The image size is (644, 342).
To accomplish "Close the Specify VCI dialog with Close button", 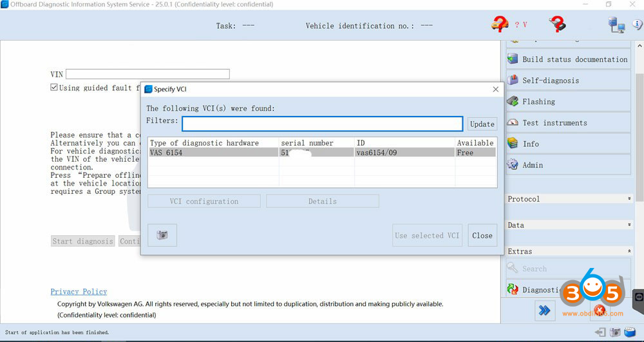I will pyautogui.click(x=482, y=235).
